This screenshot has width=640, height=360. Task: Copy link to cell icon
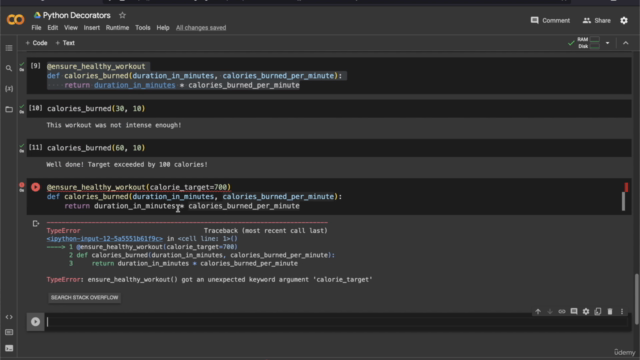click(562, 311)
